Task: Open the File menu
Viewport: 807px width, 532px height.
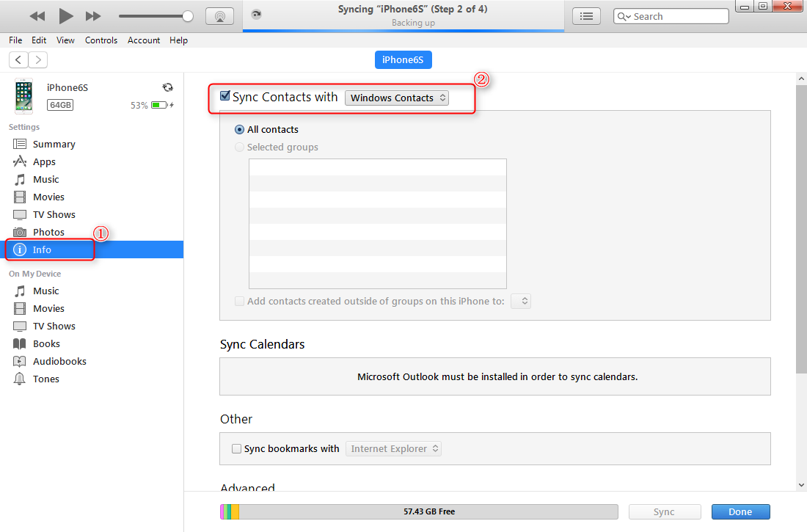Action: [15, 40]
